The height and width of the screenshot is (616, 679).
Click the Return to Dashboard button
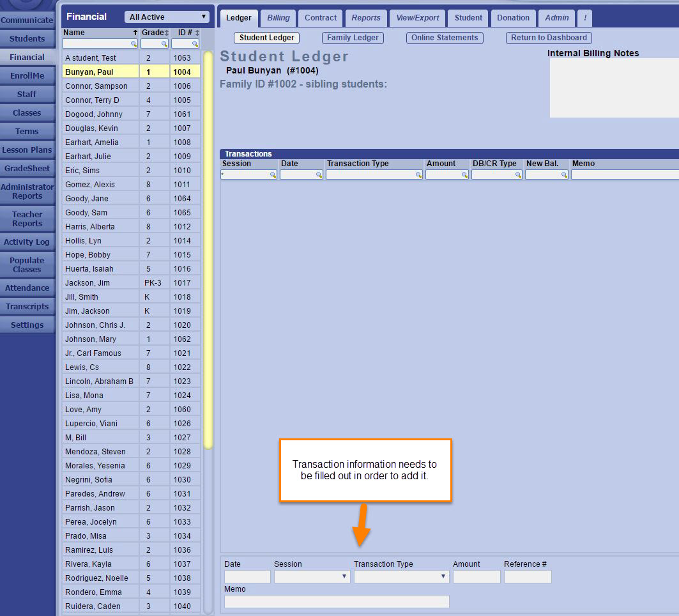[x=549, y=38]
